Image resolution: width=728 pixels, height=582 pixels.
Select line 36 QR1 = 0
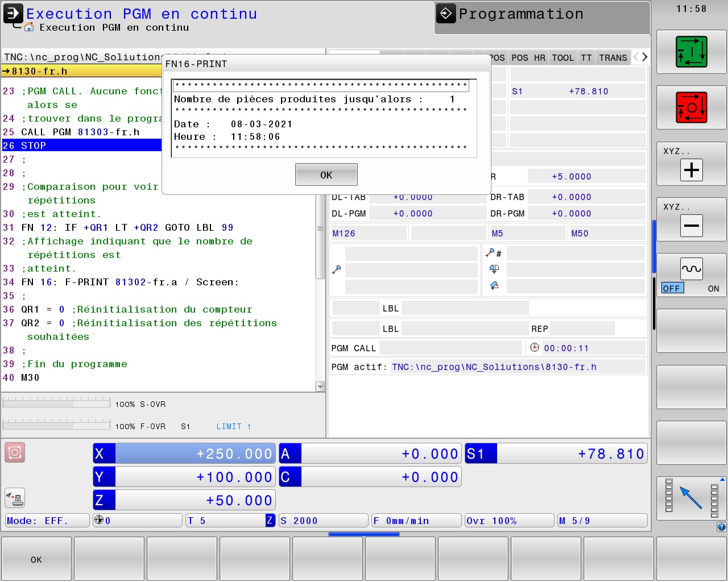159,309
